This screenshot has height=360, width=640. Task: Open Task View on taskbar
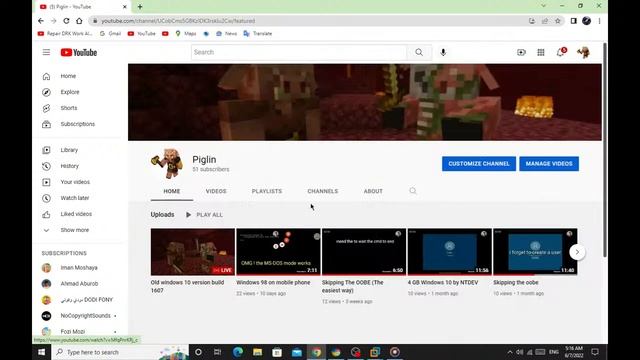(218, 352)
